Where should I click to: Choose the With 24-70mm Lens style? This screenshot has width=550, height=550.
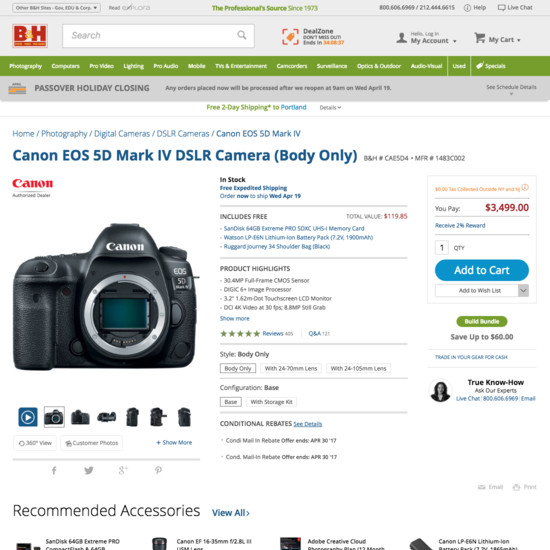click(x=291, y=368)
